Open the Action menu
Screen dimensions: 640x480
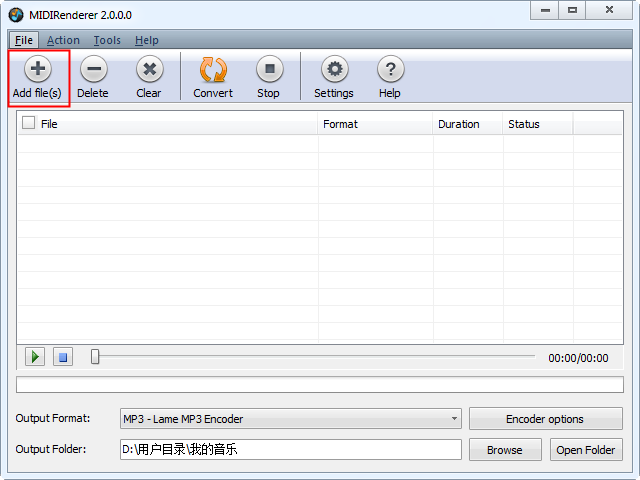[x=63, y=40]
